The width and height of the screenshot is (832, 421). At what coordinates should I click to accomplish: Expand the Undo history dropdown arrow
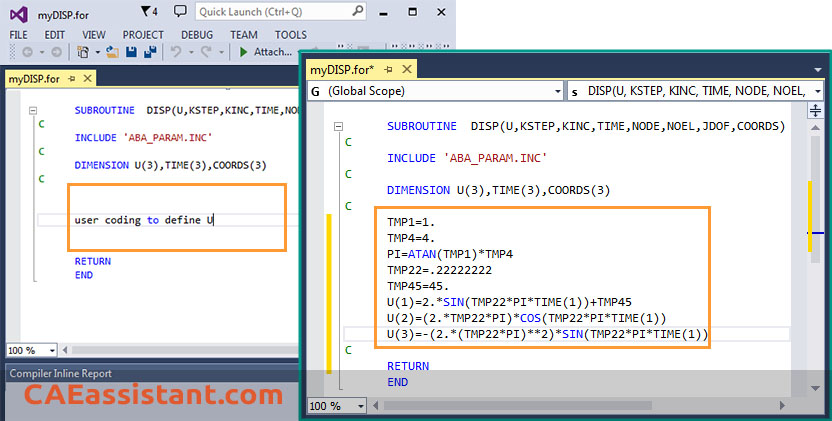point(191,53)
